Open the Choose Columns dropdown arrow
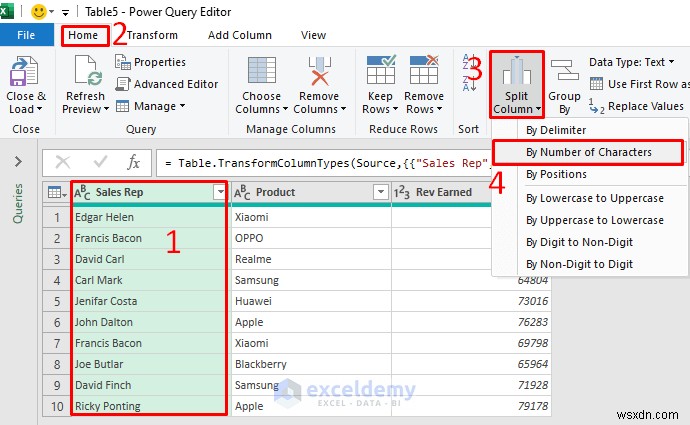Viewport: 690px width, 425px height. pyautogui.click(x=285, y=109)
